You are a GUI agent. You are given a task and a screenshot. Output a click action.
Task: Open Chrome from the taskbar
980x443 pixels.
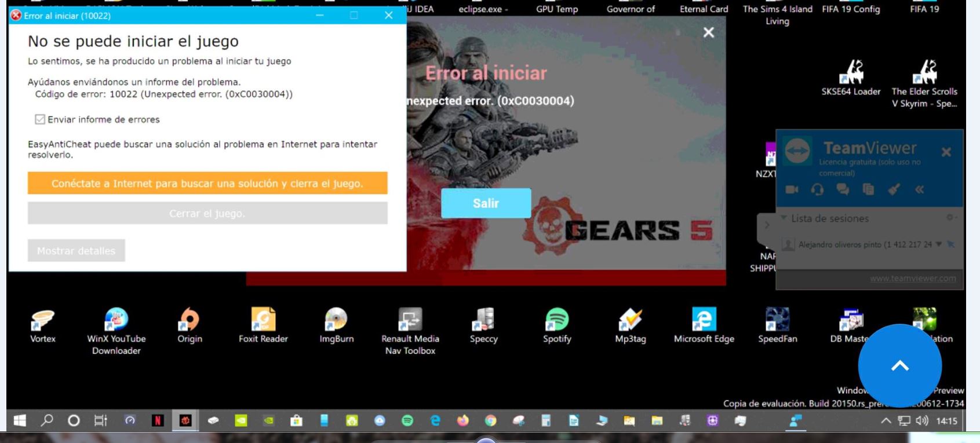[491, 421]
